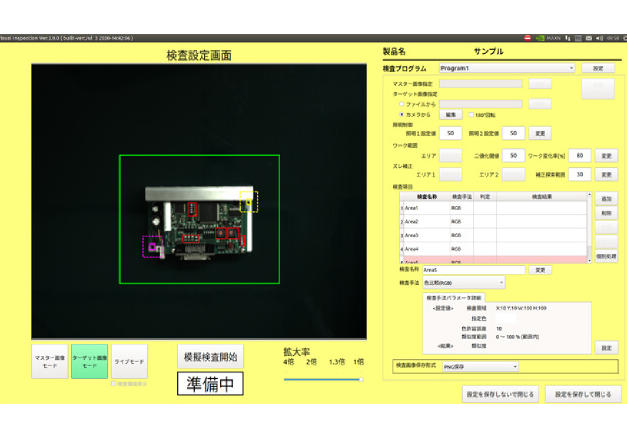Click 設定を保存して閉じる button
The height and width of the screenshot is (438, 627).
[x=583, y=394]
